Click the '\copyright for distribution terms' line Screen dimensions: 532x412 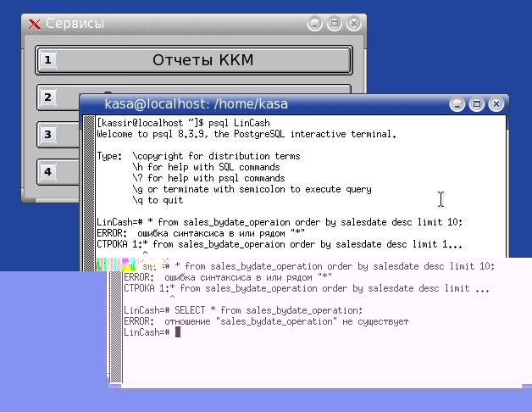click(x=217, y=156)
